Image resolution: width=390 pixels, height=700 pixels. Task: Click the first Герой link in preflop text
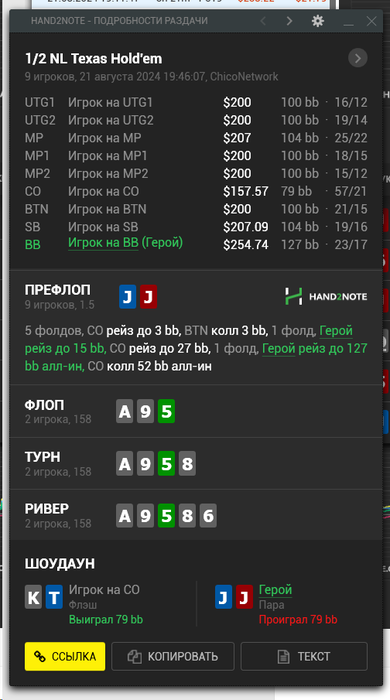[336, 331]
